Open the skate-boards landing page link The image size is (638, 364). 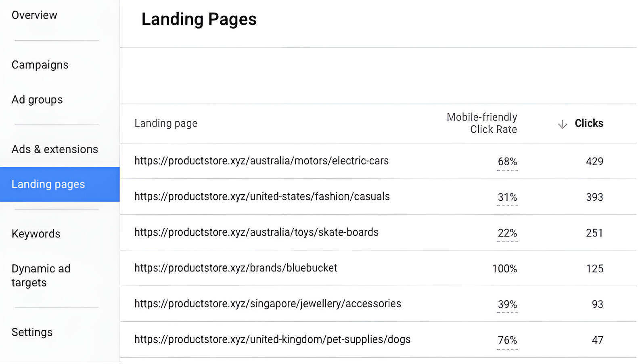coord(256,232)
